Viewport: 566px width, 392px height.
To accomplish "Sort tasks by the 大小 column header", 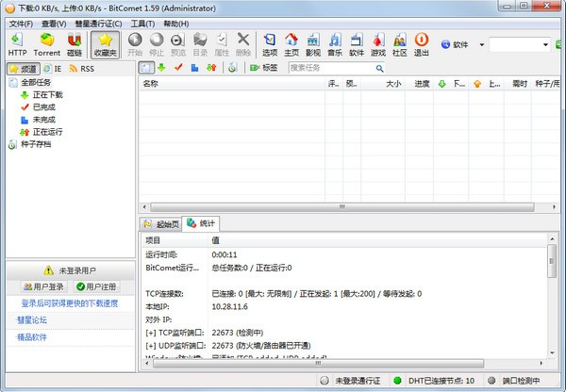I will click(383, 84).
